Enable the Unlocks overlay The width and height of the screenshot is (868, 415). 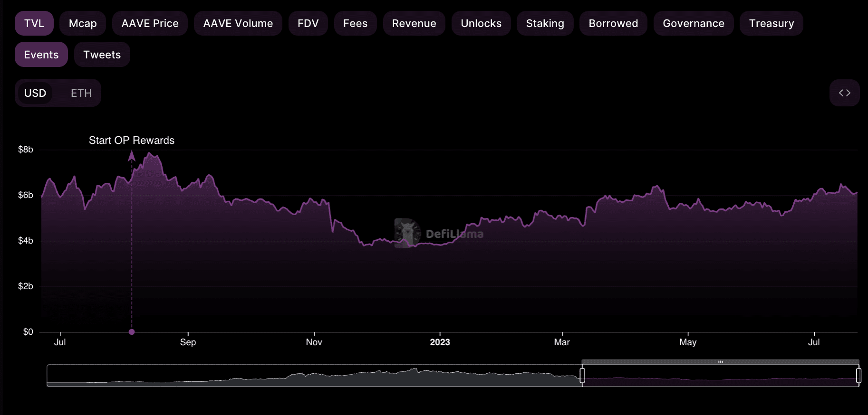(481, 23)
